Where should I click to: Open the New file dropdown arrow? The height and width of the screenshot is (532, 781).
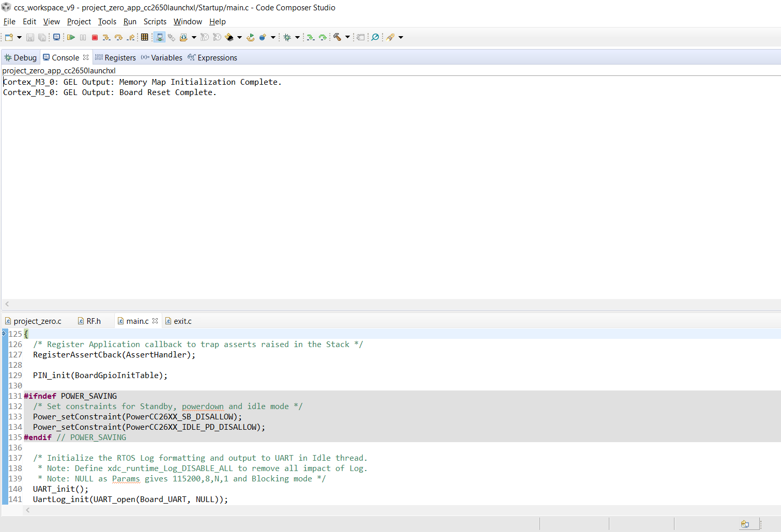tap(19, 37)
